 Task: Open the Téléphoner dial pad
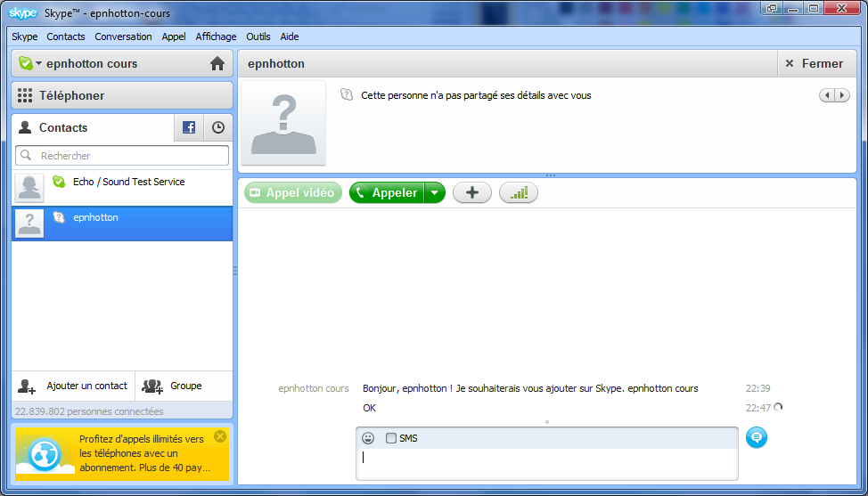click(x=122, y=95)
